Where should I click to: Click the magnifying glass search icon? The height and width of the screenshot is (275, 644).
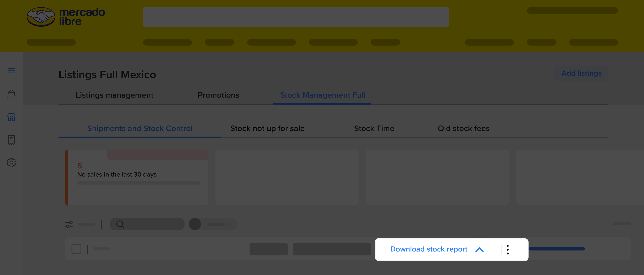click(120, 224)
